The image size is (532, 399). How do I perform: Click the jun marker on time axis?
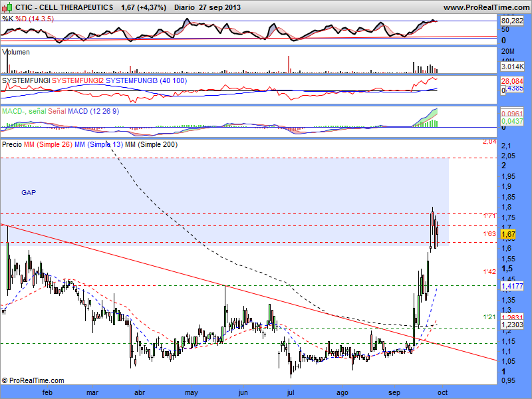click(x=243, y=393)
